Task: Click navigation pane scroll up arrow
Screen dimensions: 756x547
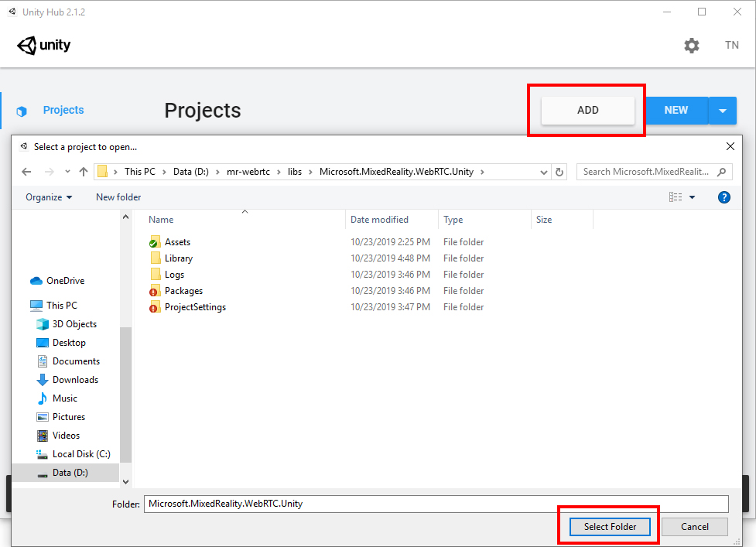Action: [x=126, y=217]
